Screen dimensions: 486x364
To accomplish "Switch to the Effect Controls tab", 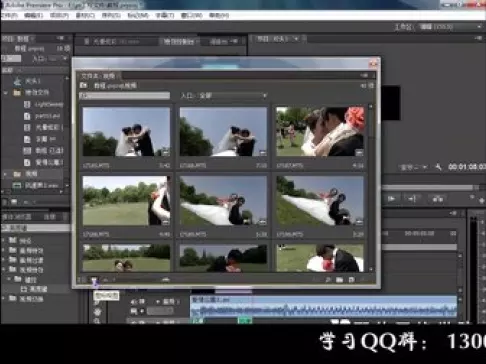I will coord(179,42).
